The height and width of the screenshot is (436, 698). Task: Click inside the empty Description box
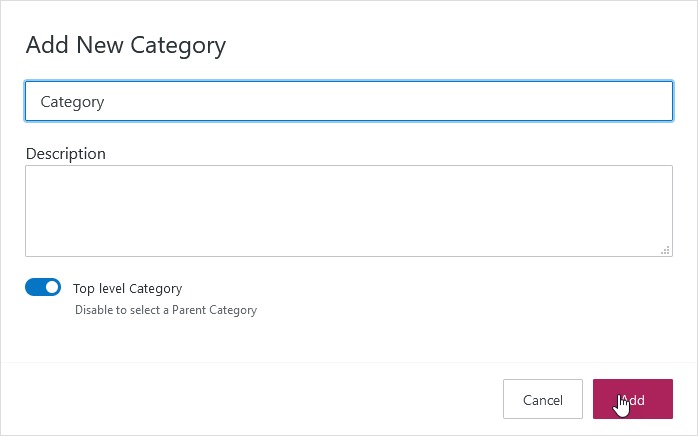[x=348, y=211]
